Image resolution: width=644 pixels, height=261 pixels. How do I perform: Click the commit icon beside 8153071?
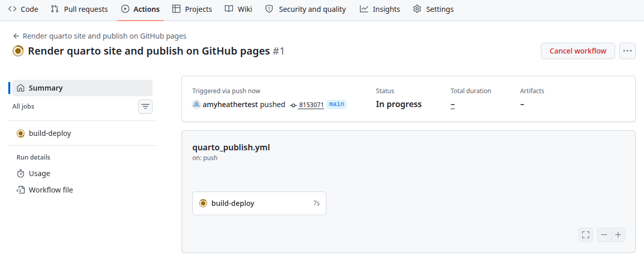(x=293, y=105)
